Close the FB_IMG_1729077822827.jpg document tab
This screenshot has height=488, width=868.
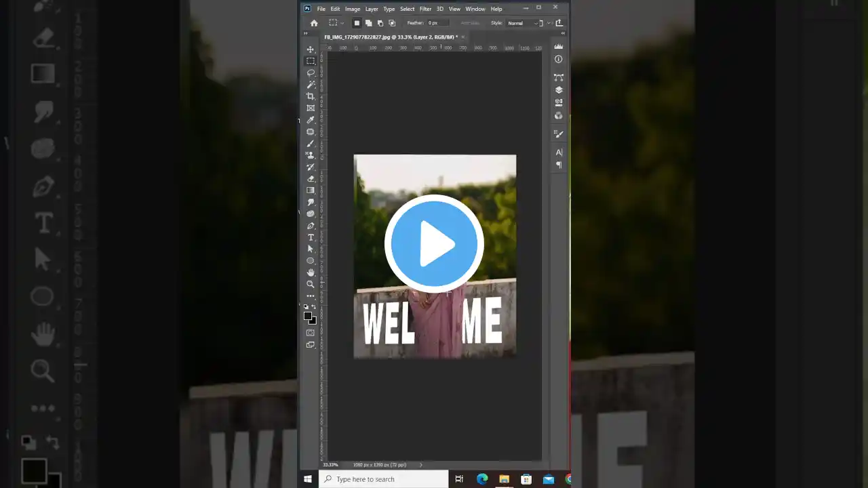pos(462,37)
